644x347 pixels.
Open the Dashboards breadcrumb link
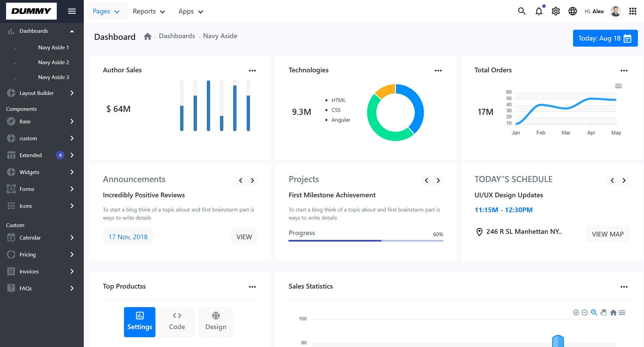point(177,36)
